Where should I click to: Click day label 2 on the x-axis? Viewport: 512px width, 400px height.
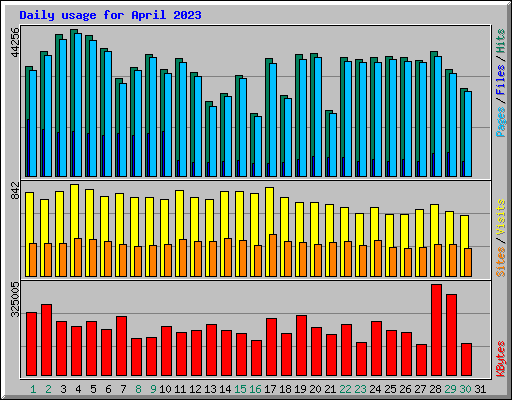click(x=48, y=389)
